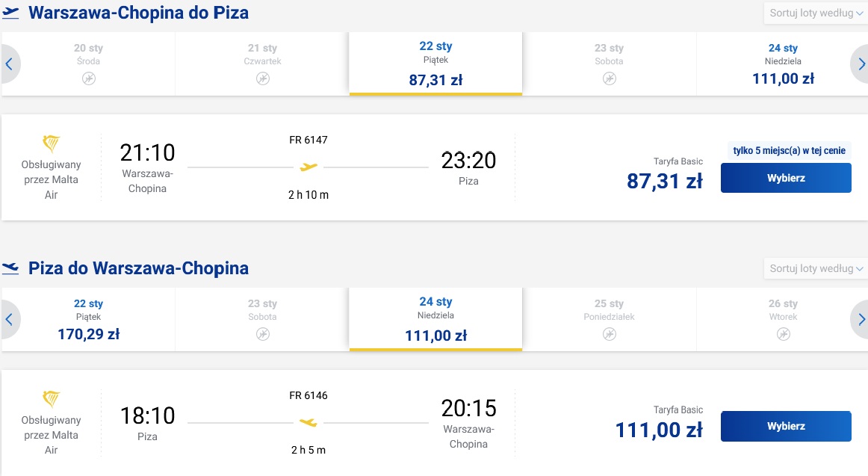Click the landing plane icon beside Piza do Warszawa-Chopina
The width and height of the screenshot is (868, 476).
point(10,268)
